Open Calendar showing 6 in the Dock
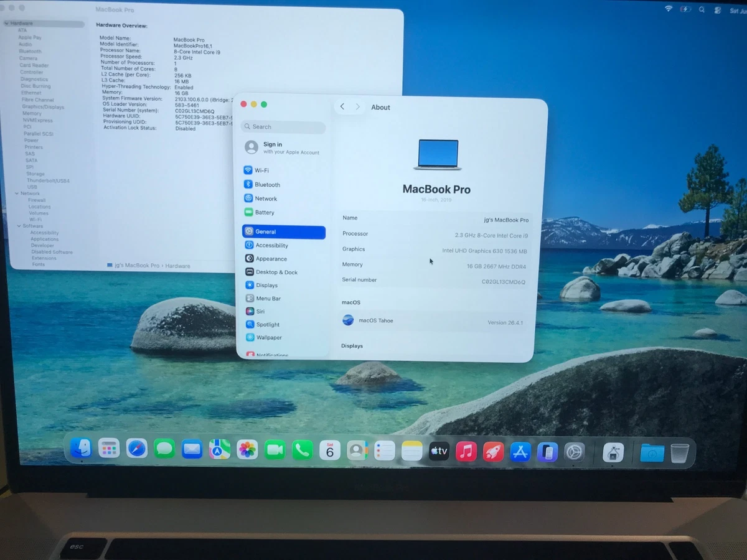Image resolution: width=747 pixels, height=560 pixels. 329,450
